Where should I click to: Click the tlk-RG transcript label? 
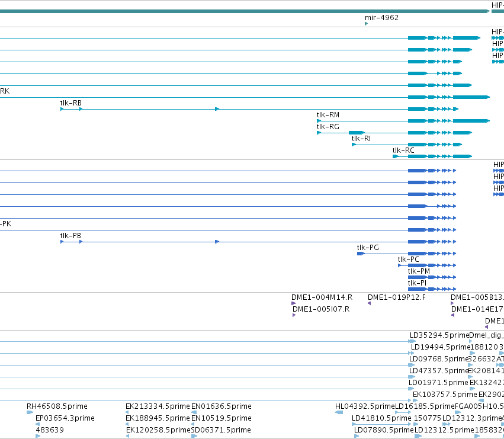(328, 127)
